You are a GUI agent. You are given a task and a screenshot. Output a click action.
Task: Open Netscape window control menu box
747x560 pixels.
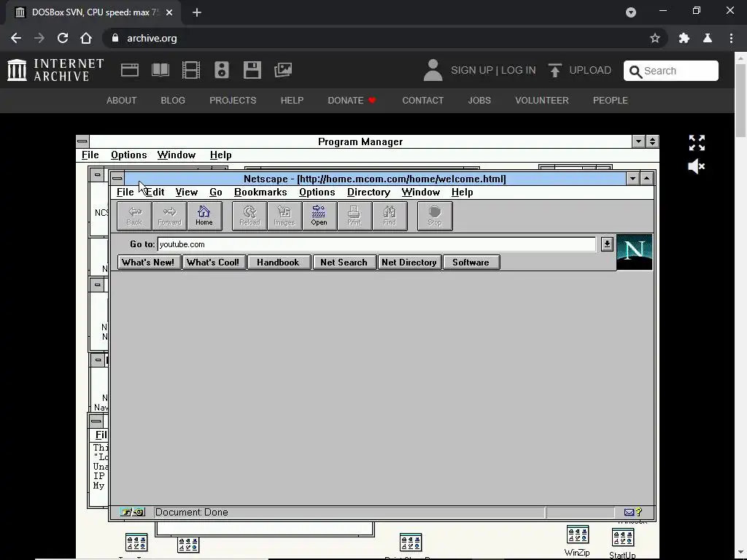[117, 179]
